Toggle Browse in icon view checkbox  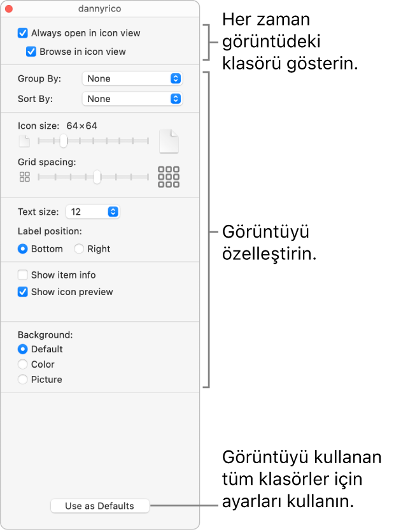[31, 52]
